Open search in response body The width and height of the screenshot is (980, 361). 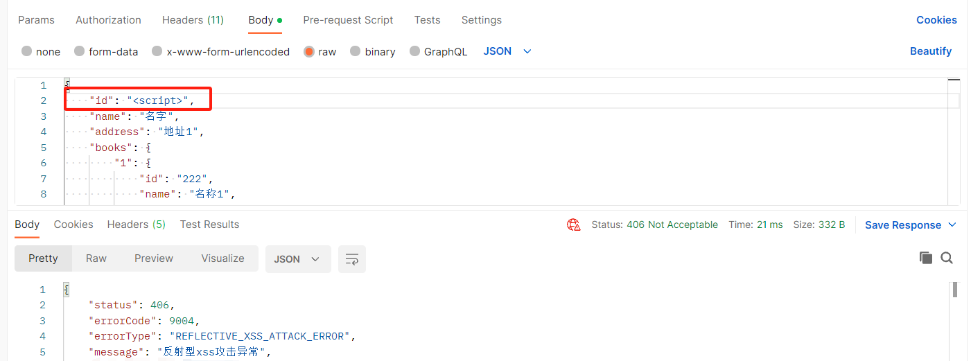(947, 258)
